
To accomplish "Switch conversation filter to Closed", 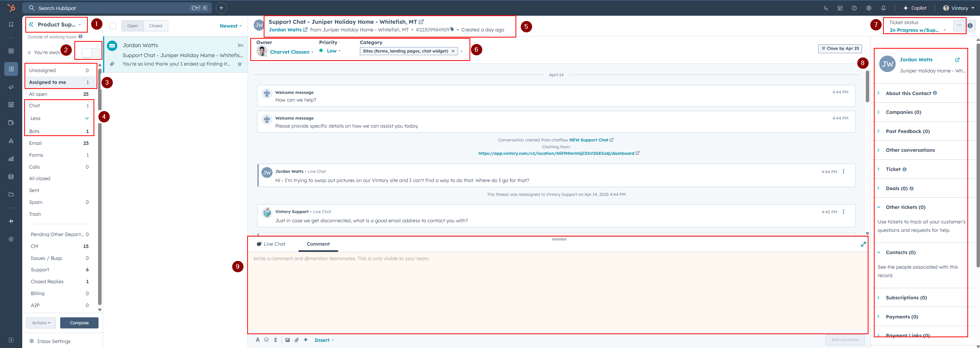I will click(x=156, y=26).
